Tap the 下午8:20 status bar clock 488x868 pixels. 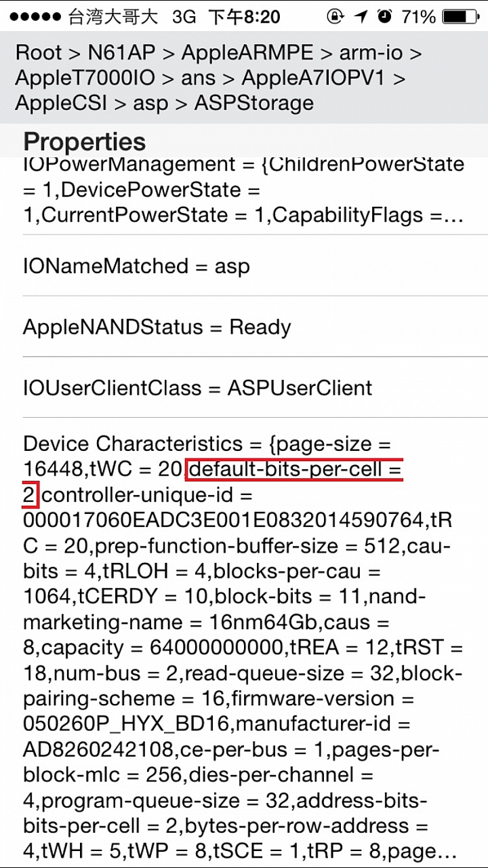[x=244, y=17]
